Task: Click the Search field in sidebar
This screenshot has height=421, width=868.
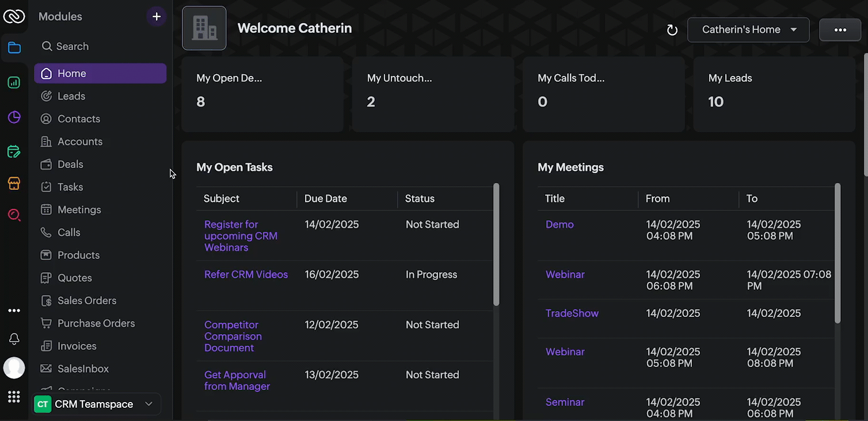Action: pos(73,47)
